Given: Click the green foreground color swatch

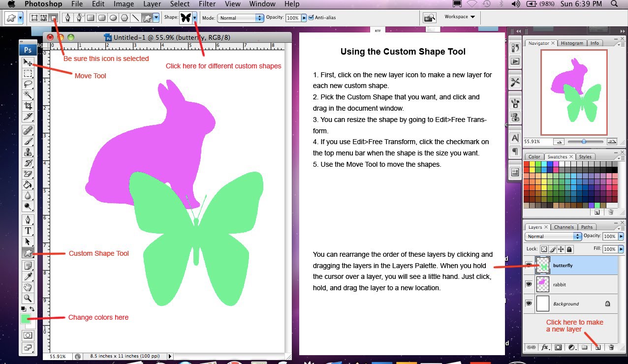Looking at the screenshot, I should [26, 319].
